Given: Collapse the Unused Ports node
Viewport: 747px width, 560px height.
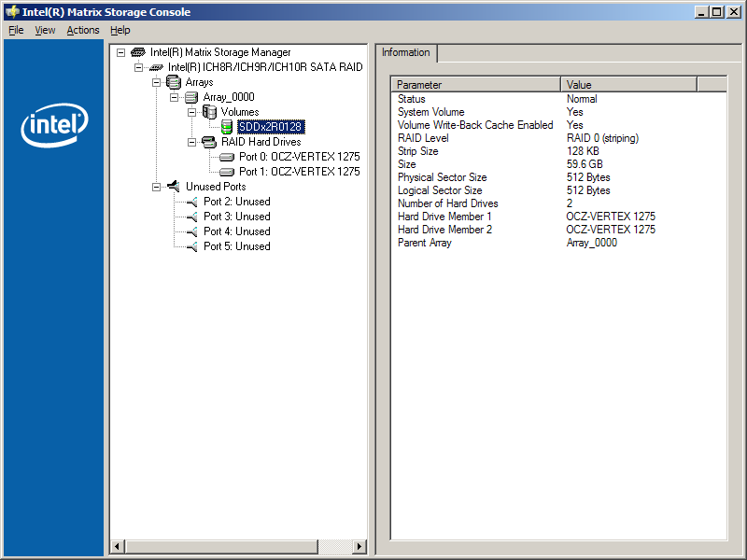Looking at the screenshot, I should 156,187.
